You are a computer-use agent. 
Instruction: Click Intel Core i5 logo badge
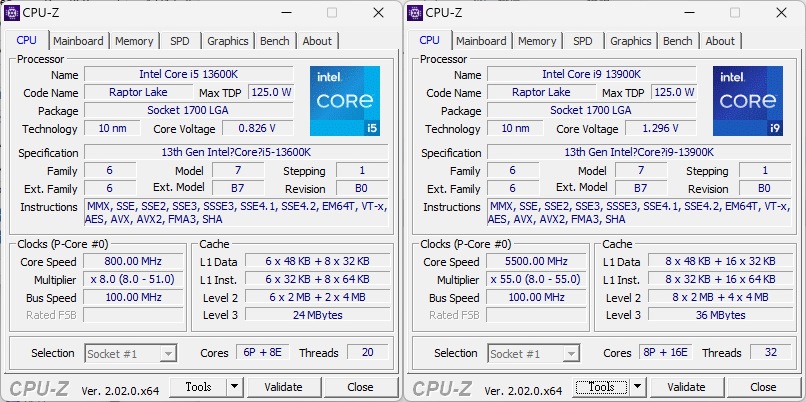click(x=345, y=101)
